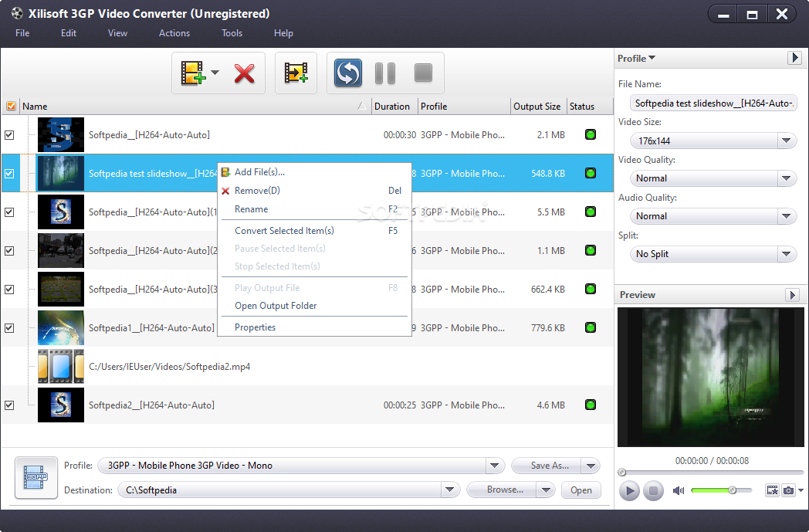Click the snapshot camera icon in Preview
The image size is (809, 532).
[788, 490]
